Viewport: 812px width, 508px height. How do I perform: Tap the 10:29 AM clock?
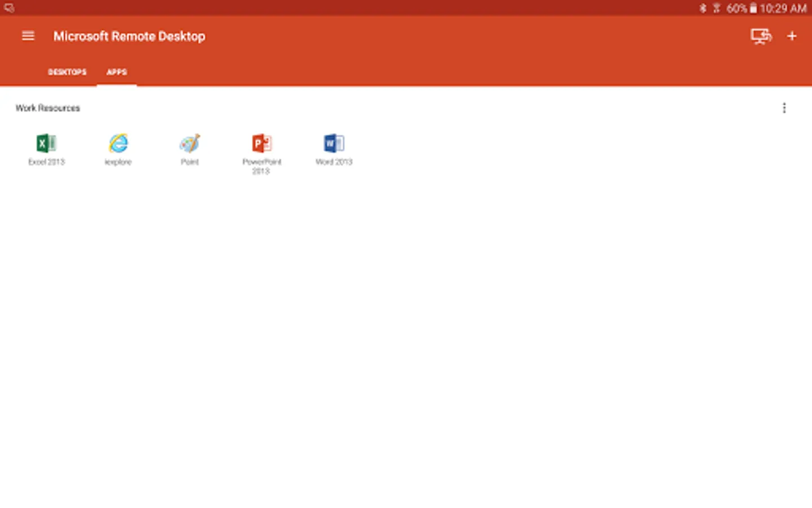click(783, 8)
